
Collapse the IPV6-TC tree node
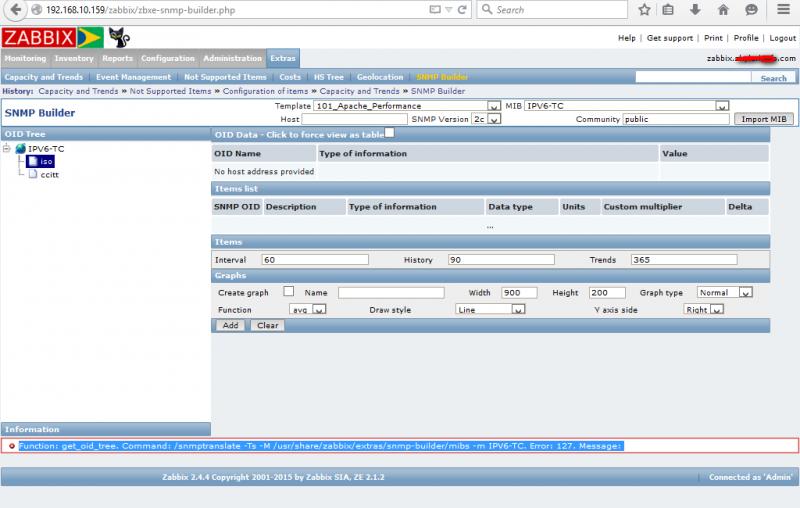click(6, 148)
